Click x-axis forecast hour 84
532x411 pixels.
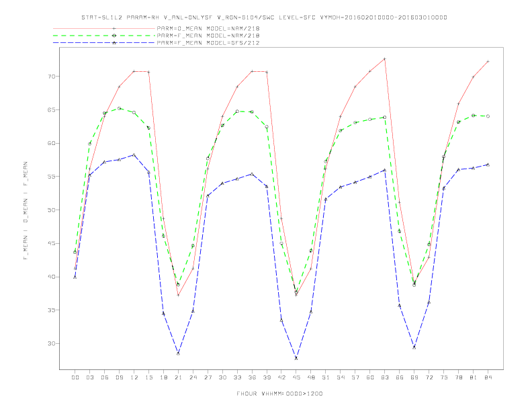pos(488,377)
